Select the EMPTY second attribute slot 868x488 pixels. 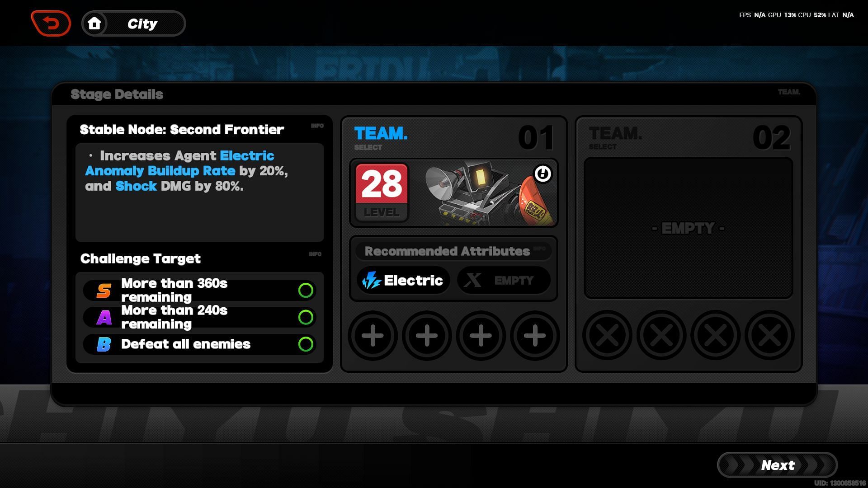[x=503, y=280]
